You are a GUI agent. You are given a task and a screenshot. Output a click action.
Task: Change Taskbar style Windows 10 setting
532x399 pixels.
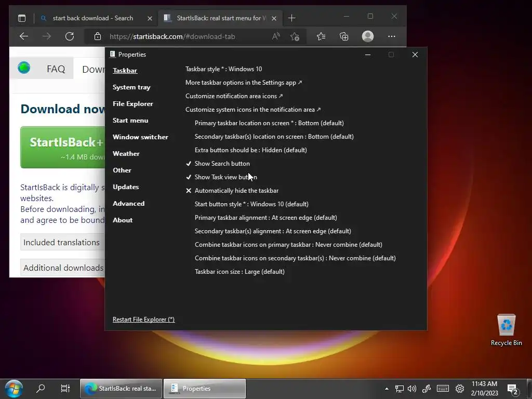click(x=223, y=69)
